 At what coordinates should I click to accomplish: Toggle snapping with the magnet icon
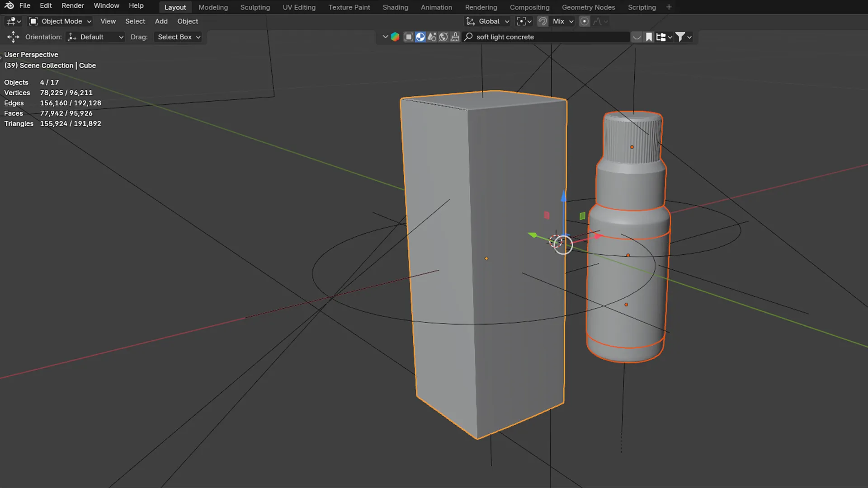coord(542,21)
